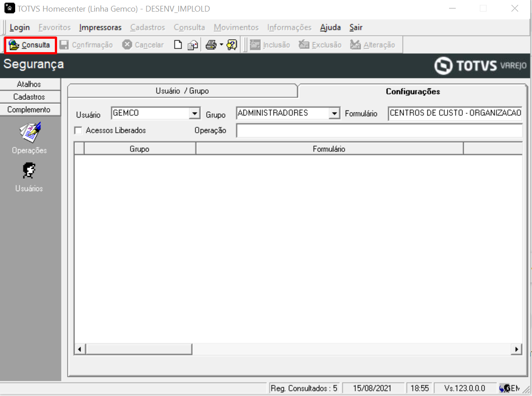Click the Grupo column header
532x396 pixels.
140,149
